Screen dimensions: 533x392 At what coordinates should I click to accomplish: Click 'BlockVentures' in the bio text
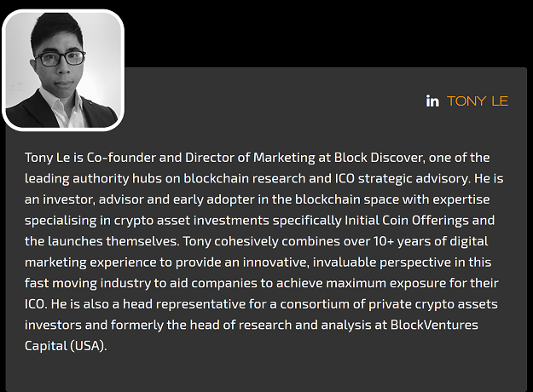tap(434, 325)
